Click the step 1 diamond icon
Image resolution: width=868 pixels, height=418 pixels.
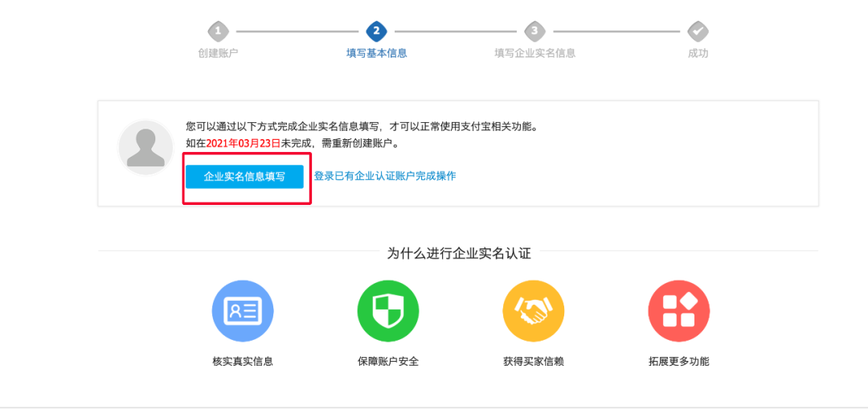[x=218, y=31]
